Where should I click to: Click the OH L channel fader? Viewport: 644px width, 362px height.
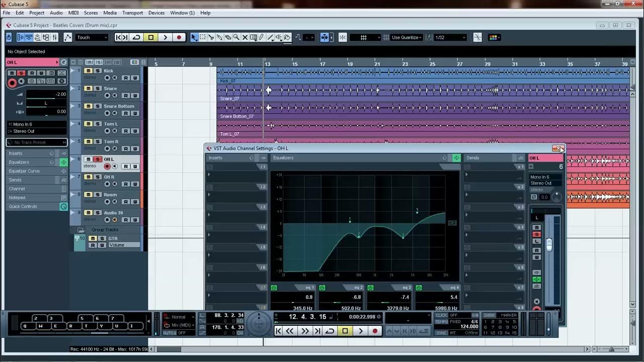[x=549, y=244]
